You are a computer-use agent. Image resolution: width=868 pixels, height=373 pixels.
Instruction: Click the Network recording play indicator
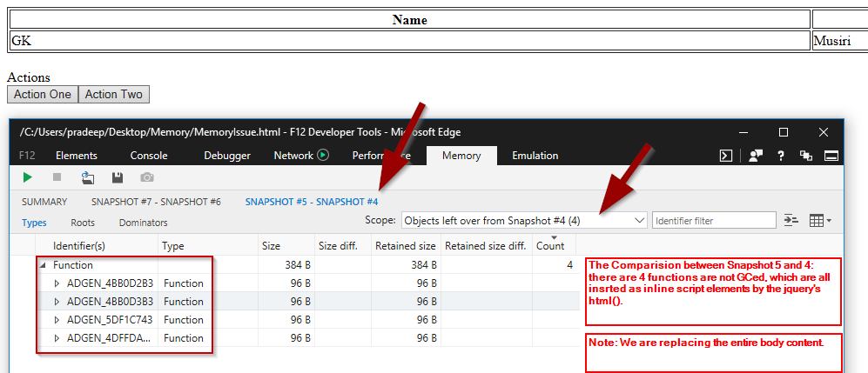click(323, 156)
